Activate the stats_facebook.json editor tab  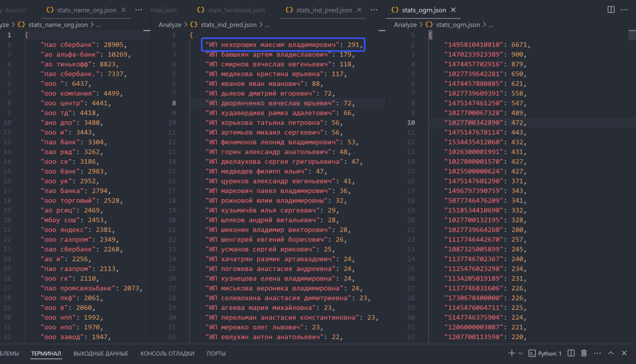coord(231,9)
